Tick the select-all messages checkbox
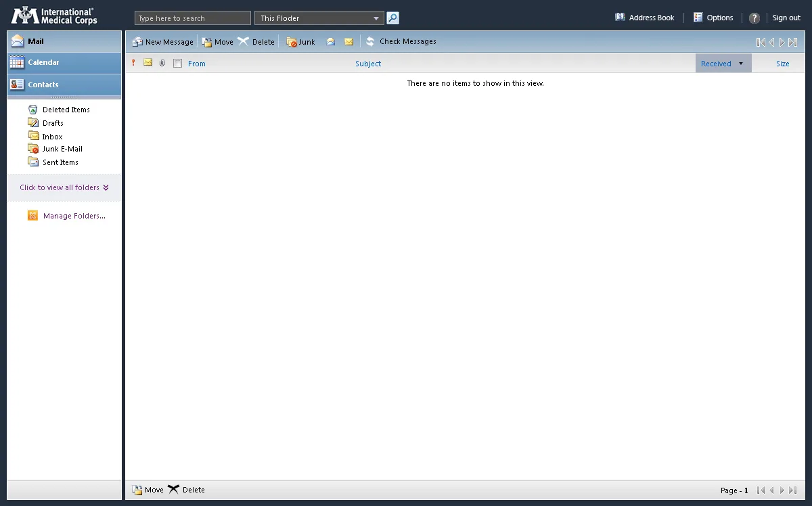812x506 pixels. coord(178,64)
